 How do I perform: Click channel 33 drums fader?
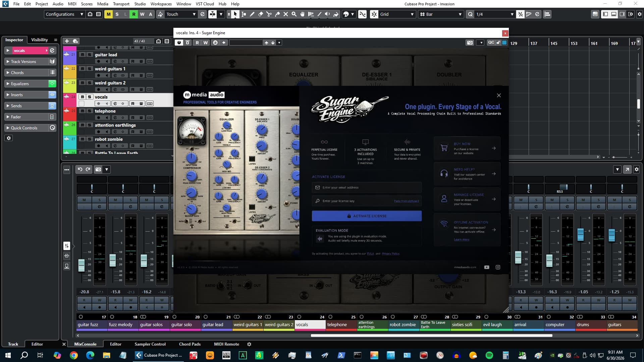point(581,234)
